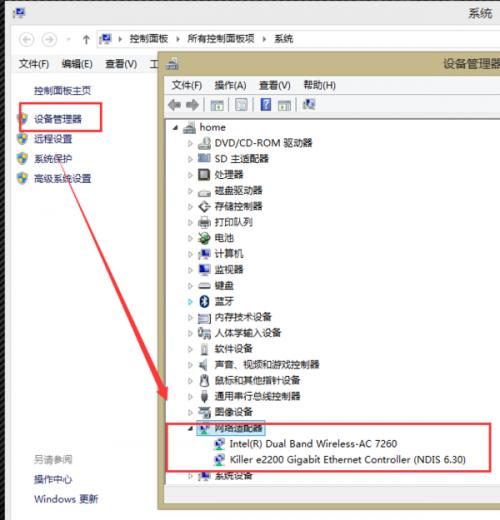500x520 pixels.
Task: Open 高级系统设置 advanced system settings link
Action: 63,179
